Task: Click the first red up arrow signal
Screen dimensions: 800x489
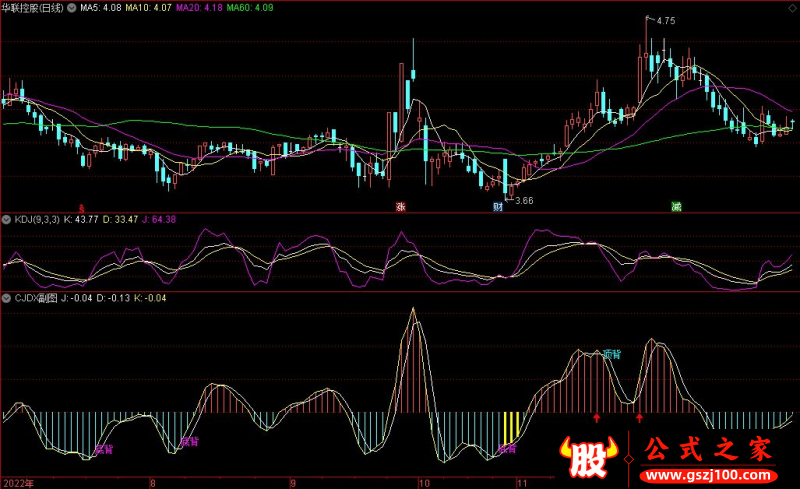Action: 597,415
